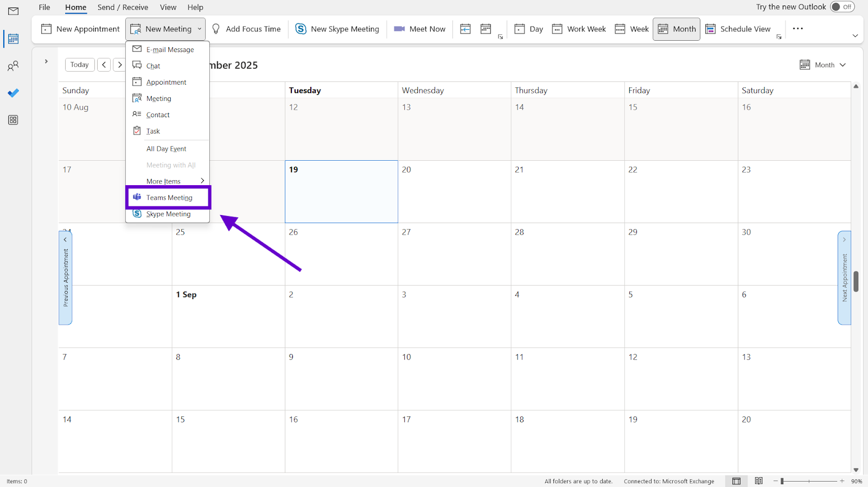Open Arrange group dialog launcher
The image size is (868, 487).
coord(779,37)
